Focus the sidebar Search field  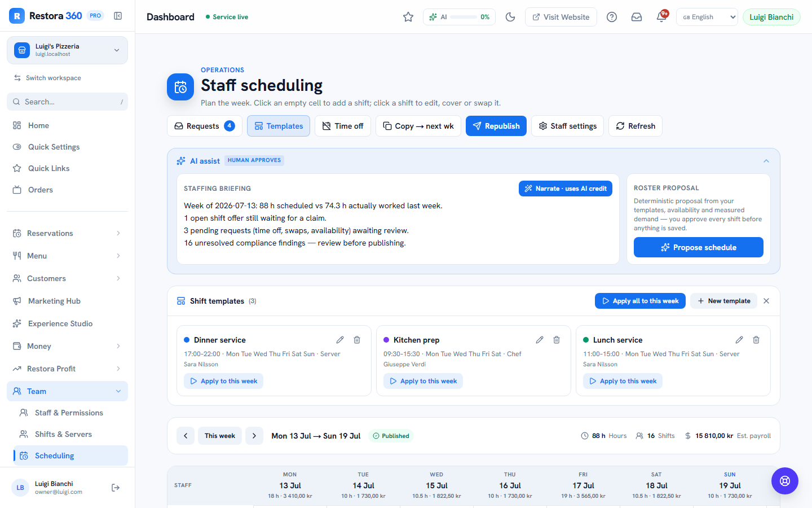click(67, 102)
